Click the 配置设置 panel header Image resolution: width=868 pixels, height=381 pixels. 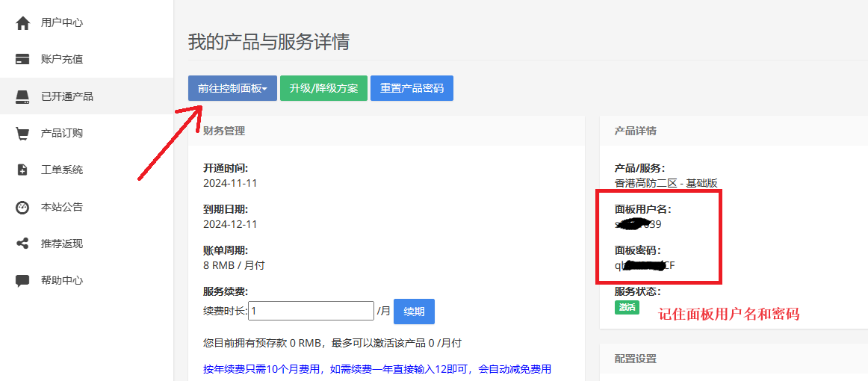[x=635, y=359]
